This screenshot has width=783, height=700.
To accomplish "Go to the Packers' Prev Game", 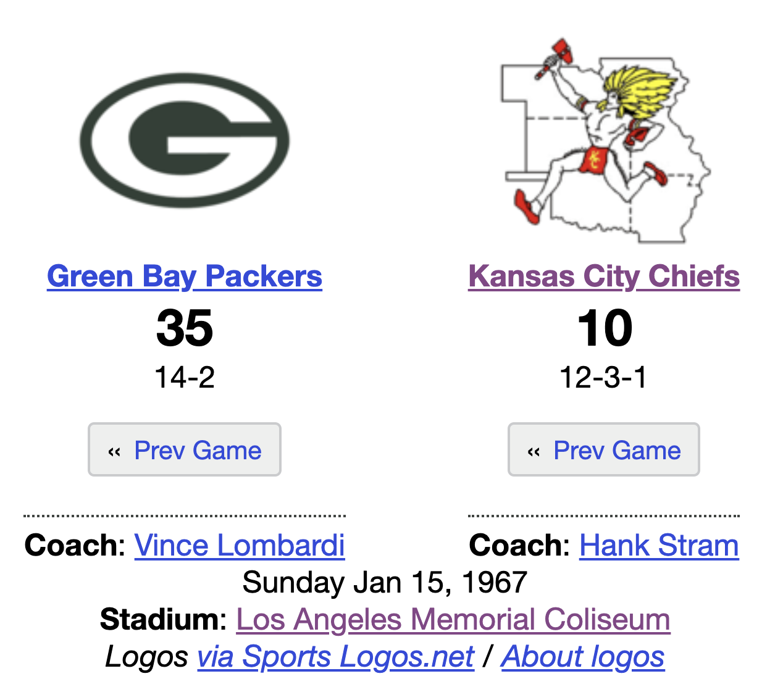I will coord(185,450).
